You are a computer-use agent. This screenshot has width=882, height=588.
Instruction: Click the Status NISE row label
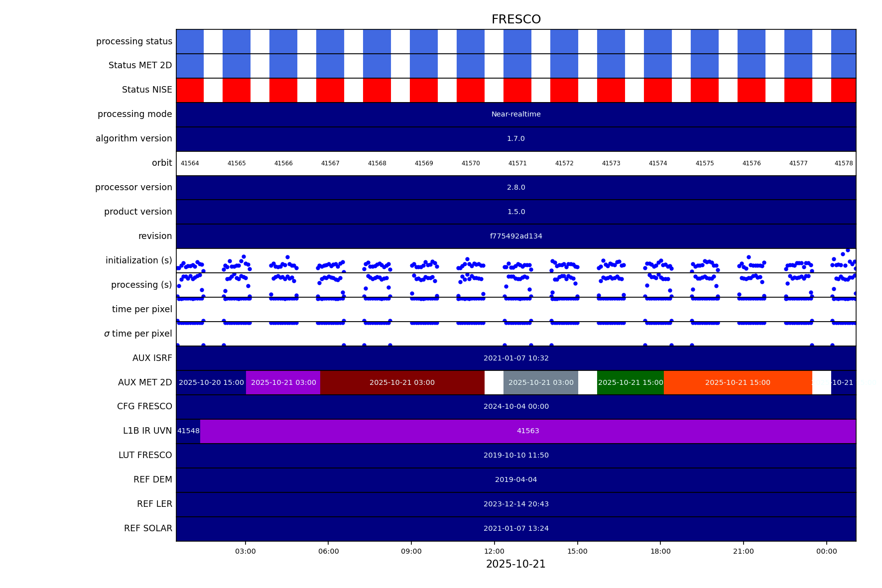(147, 90)
